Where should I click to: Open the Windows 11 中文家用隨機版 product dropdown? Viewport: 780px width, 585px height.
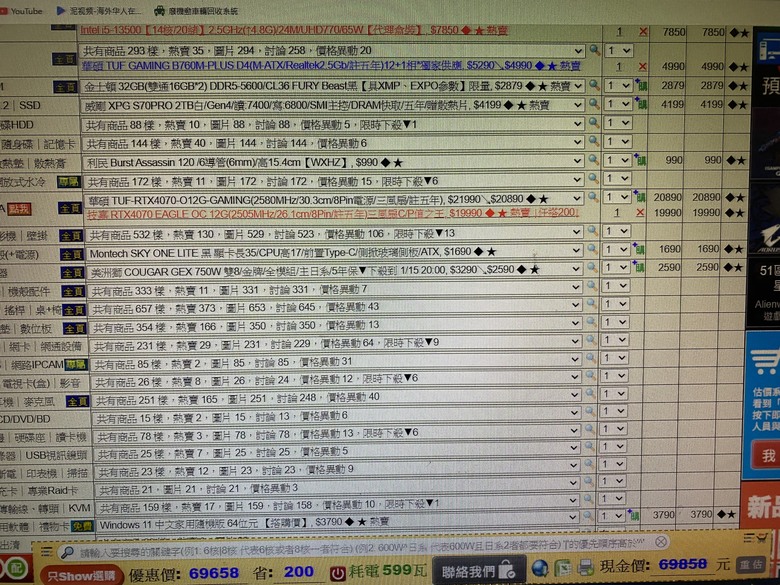[337, 523]
